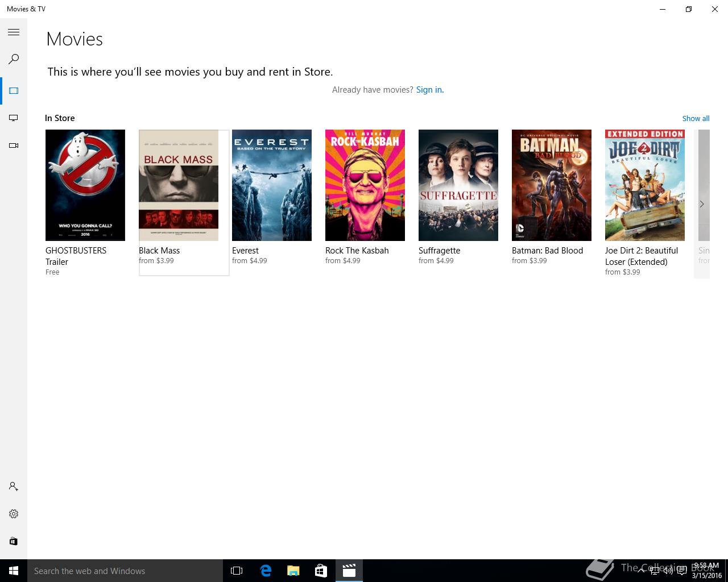Viewport: 728px width, 582px height.
Task: Click 'Free' under Ghostbusters Trailer
Action: 52,272
